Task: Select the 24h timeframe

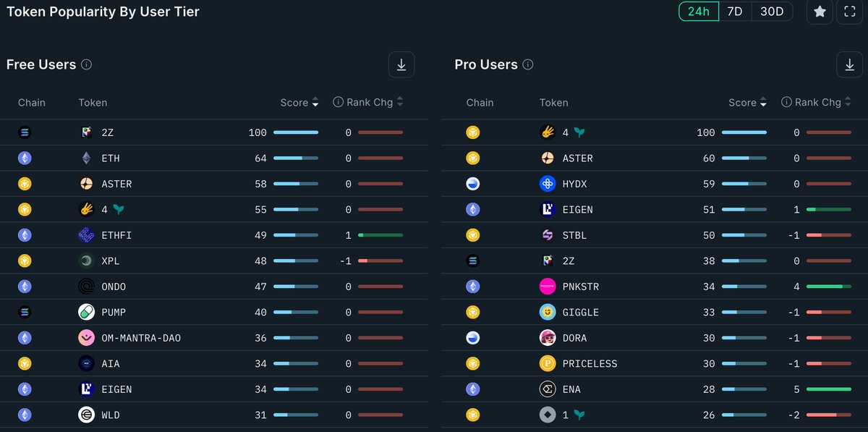Action: [x=698, y=12]
